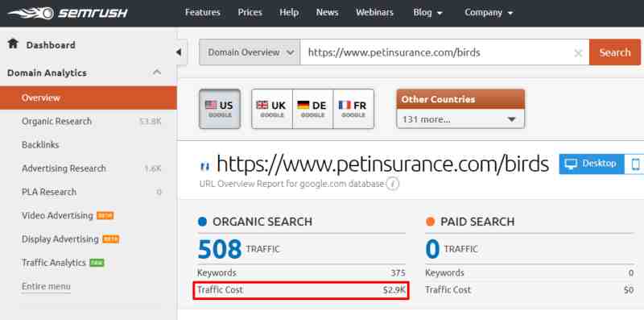The image size is (644, 320).
Task: Click the Desktop monitor button
Action: (x=592, y=164)
